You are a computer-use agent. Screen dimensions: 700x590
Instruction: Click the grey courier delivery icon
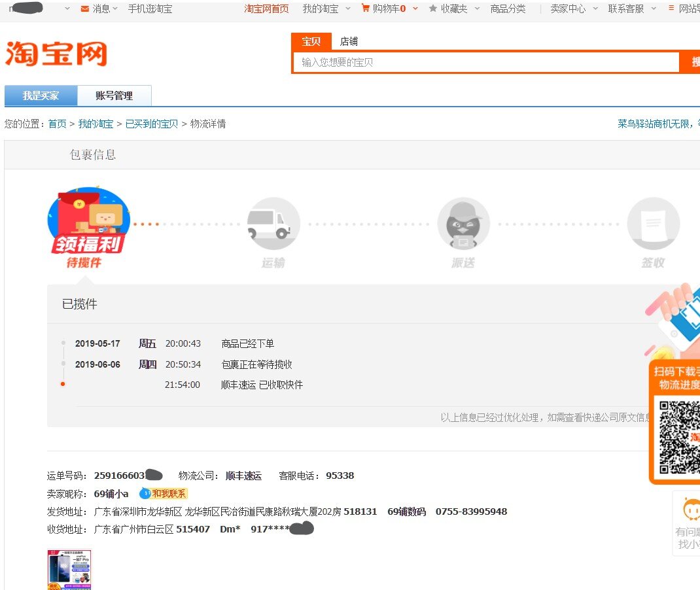463,223
